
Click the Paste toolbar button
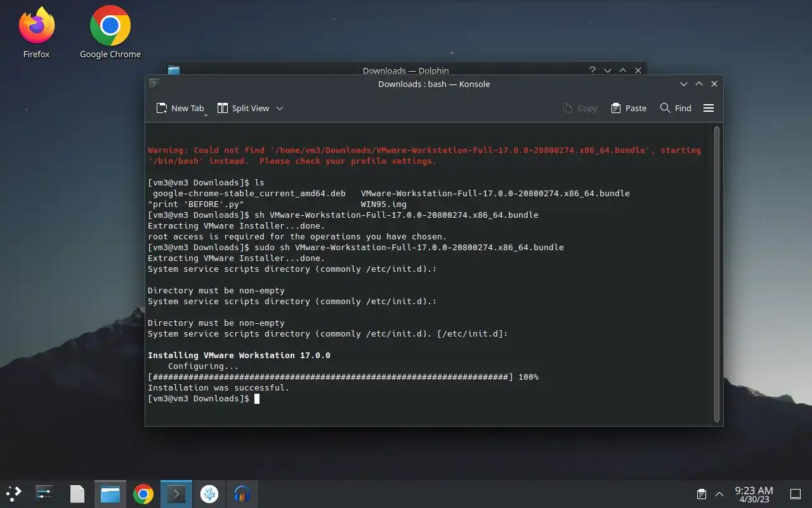coord(629,108)
